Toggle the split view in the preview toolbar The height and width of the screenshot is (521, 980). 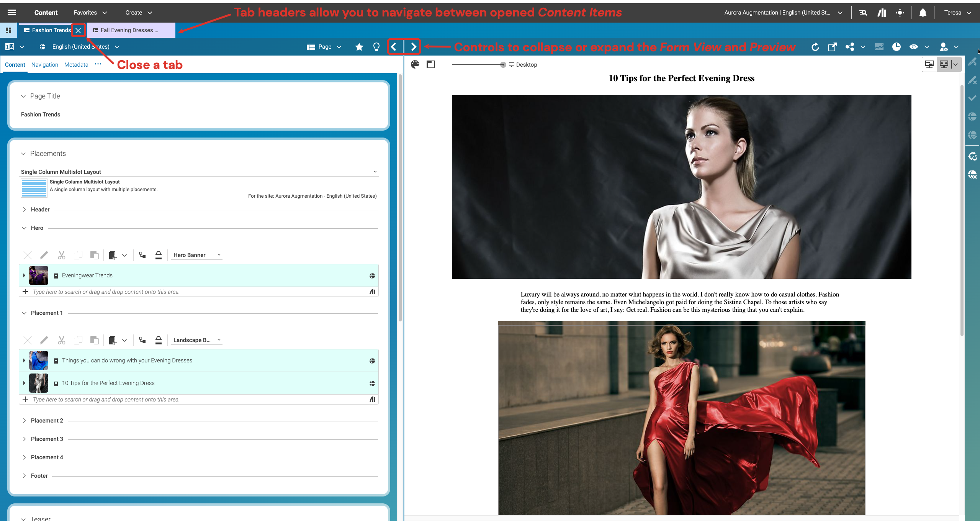point(430,64)
